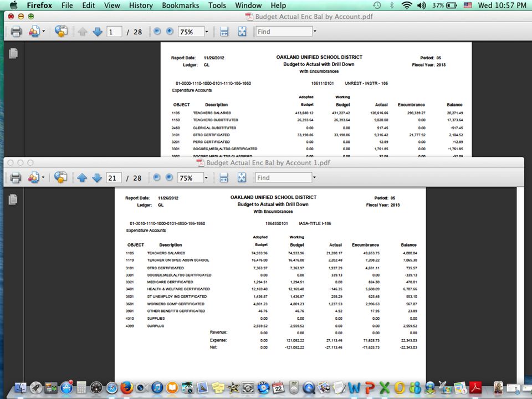This screenshot has height=399, width=532.
Task: Click the zoom out button in the top PDF window
Action: point(157,31)
